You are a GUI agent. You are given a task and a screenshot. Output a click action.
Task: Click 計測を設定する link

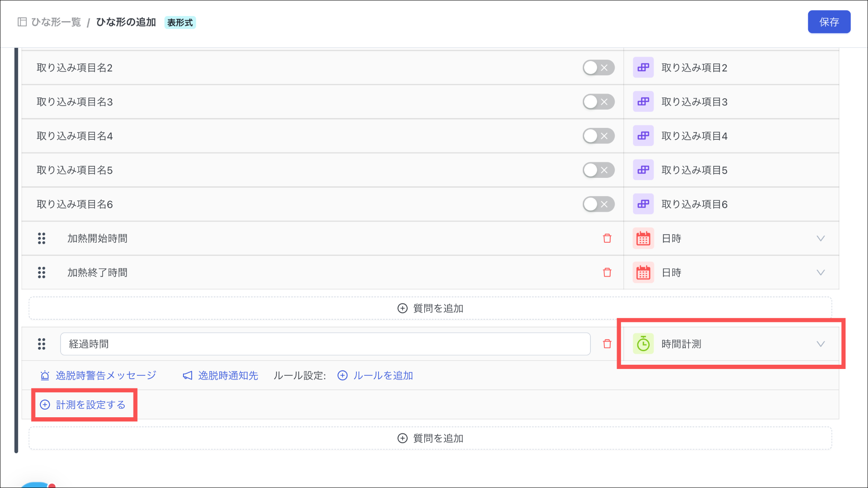[90, 405]
